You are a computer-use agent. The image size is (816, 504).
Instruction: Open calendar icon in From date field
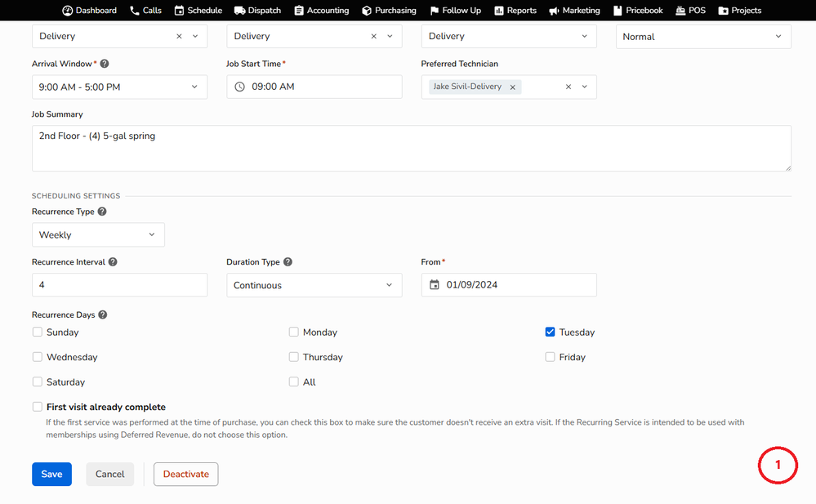coord(435,285)
